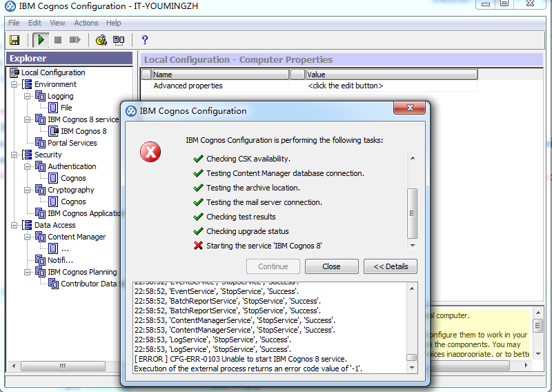
Task: Collapse the Logging tree node
Action: [27, 96]
